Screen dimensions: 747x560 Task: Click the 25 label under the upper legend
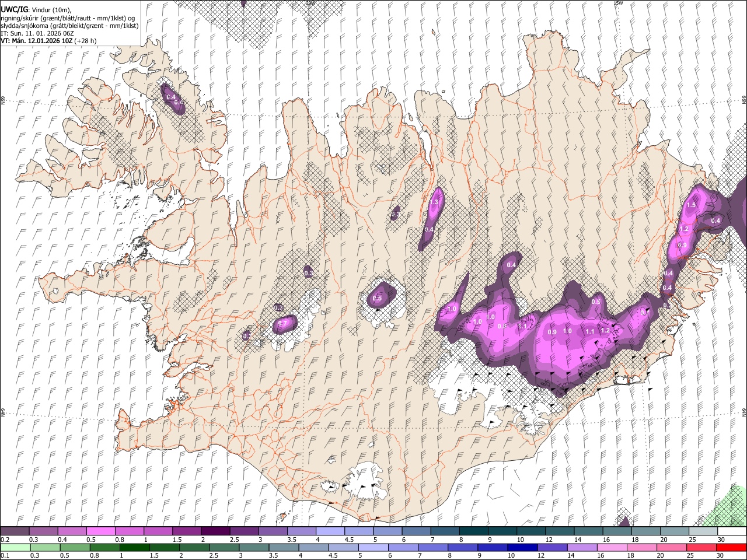click(693, 540)
